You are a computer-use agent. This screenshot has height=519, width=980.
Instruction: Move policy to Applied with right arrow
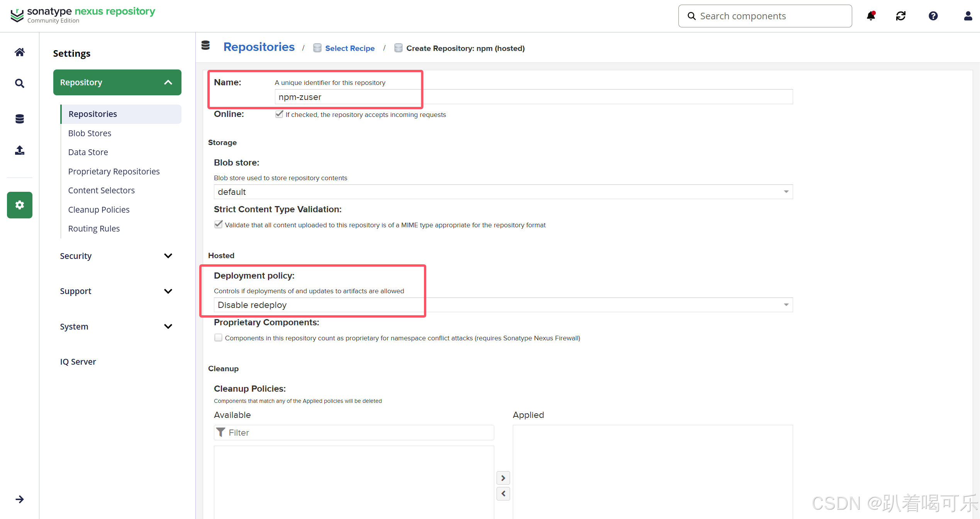(x=503, y=478)
